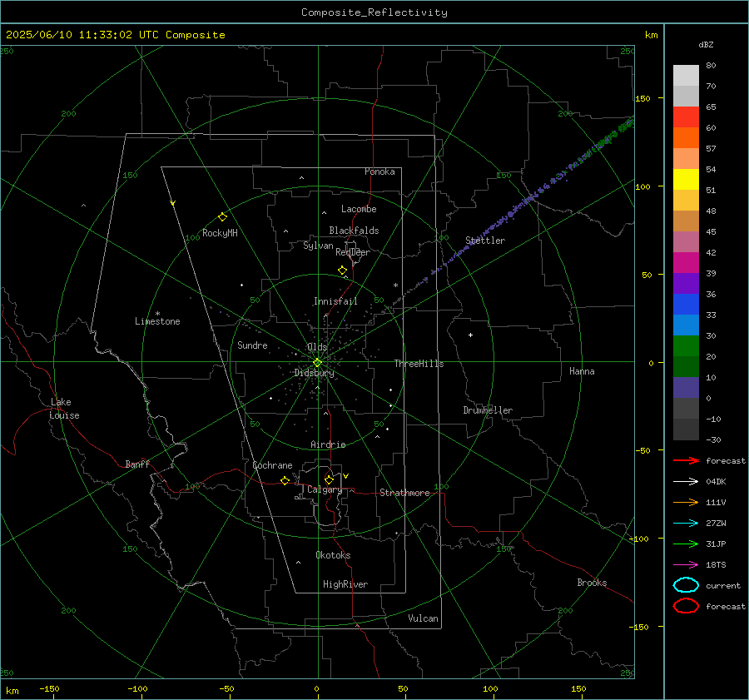749x700 pixels.
Task: Click the 33 dBZ blue color swatch
Action: (x=686, y=305)
